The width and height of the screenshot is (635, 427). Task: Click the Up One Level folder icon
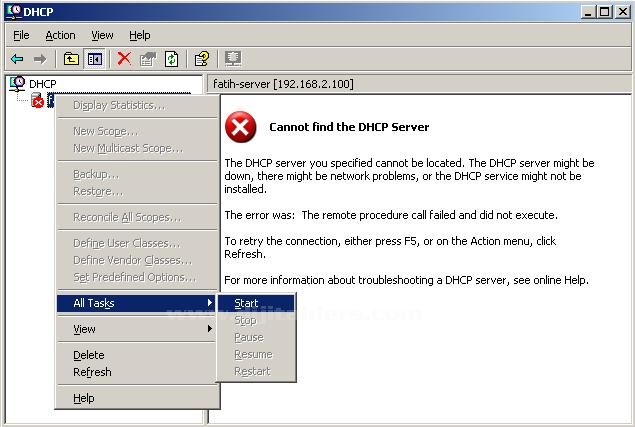[x=71, y=59]
